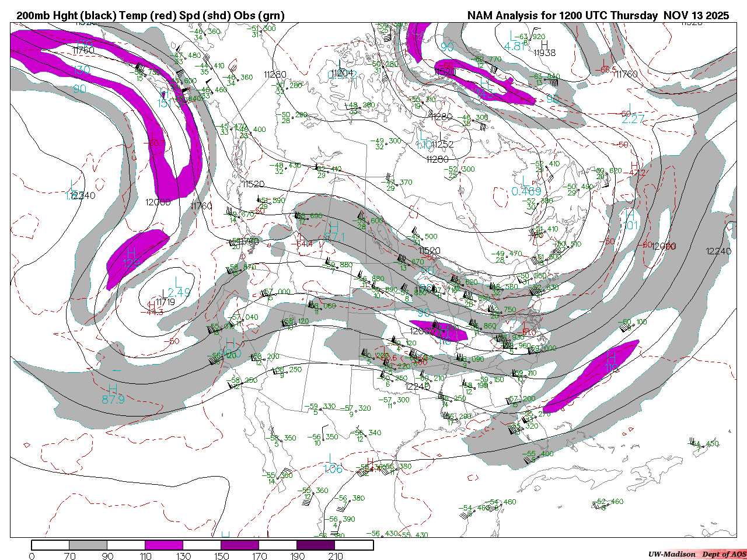The width and height of the screenshot is (747, 560).
Task: Click the dark purple 190–210 legend swatch
Action: point(316,545)
